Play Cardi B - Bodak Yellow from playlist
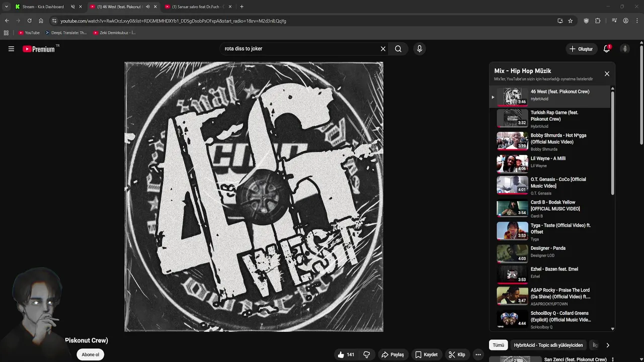644x362 pixels. pyautogui.click(x=550, y=209)
